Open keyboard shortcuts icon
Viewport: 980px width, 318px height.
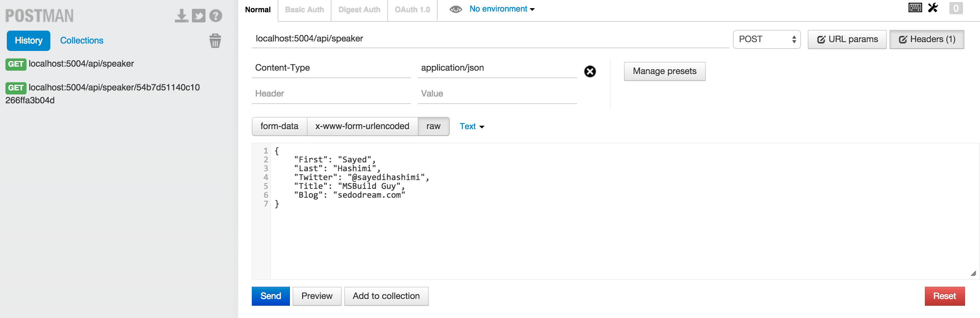[915, 7]
